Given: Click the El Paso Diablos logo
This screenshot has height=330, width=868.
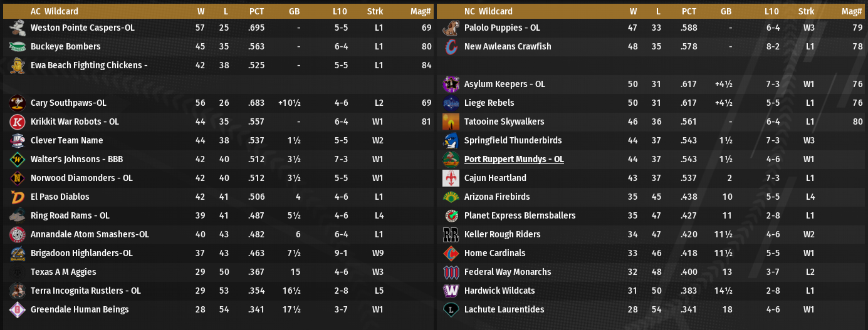Looking at the screenshot, I should coord(17,197).
